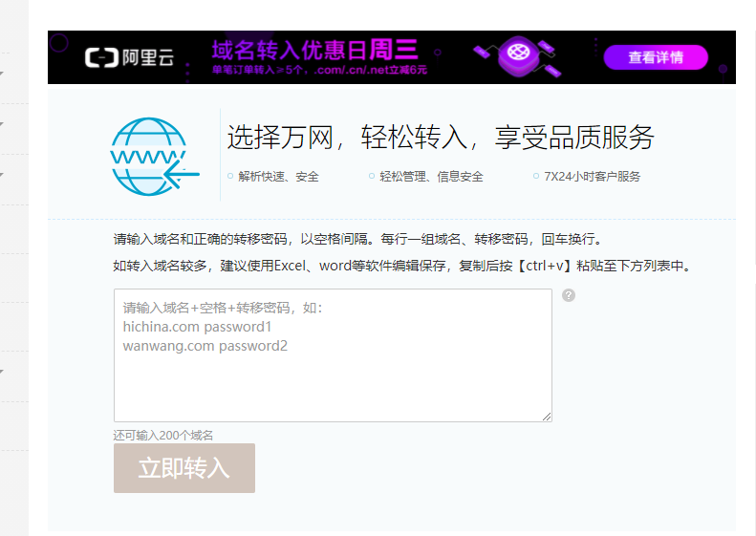Click the isometric globe graphic in banner
Image resolution: width=756 pixels, height=536 pixels.
(x=518, y=56)
